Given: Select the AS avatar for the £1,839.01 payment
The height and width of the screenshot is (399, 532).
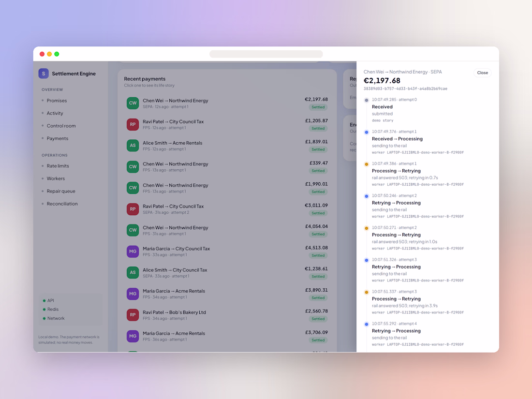Looking at the screenshot, I should point(133,146).
